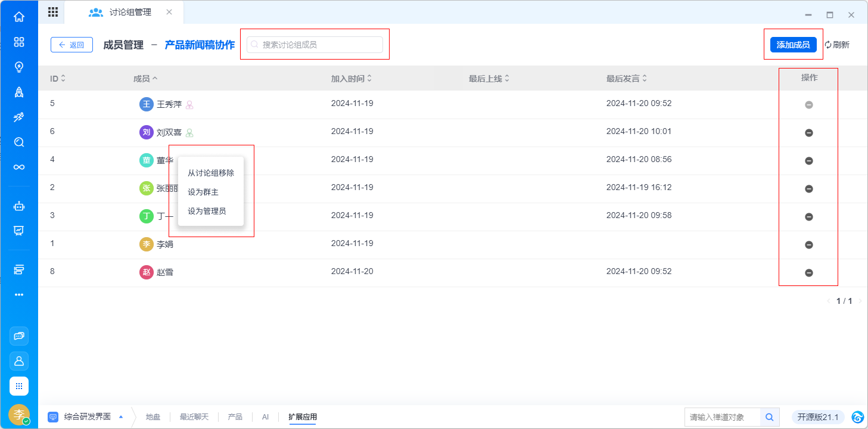Open the four-squares dashboard icon in sidebar

pyautogui.click(x=19, y=42)
